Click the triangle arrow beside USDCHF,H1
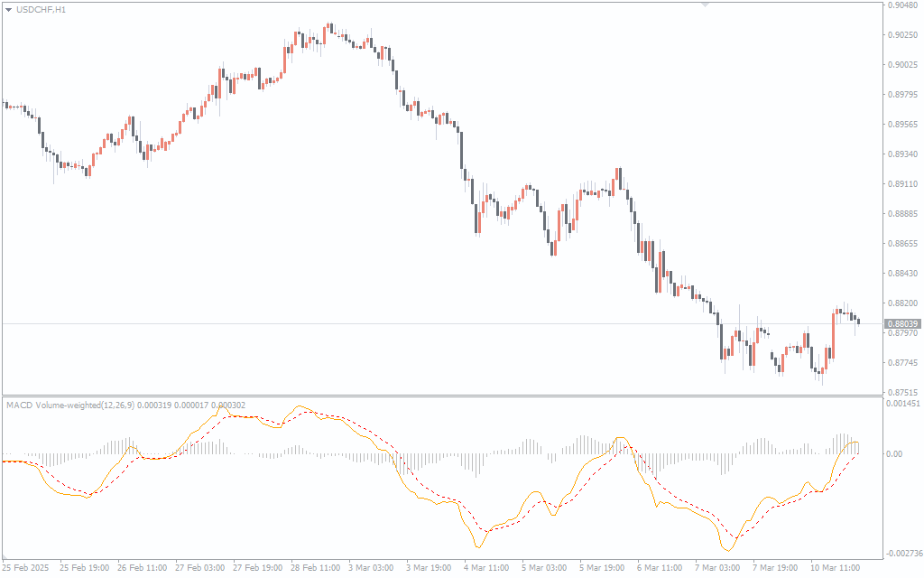Screen dimensions: 924x578 8,9
